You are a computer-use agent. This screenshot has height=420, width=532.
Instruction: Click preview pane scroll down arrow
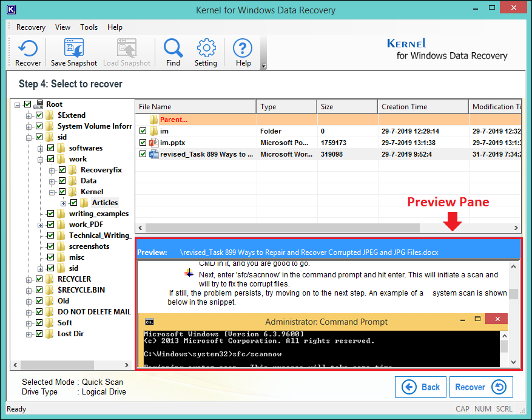(514, 362)
